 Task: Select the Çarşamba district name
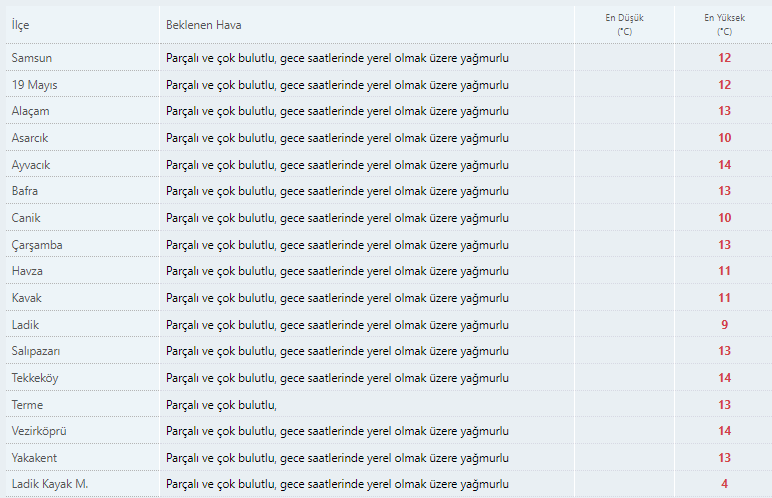tap(37, 245)
